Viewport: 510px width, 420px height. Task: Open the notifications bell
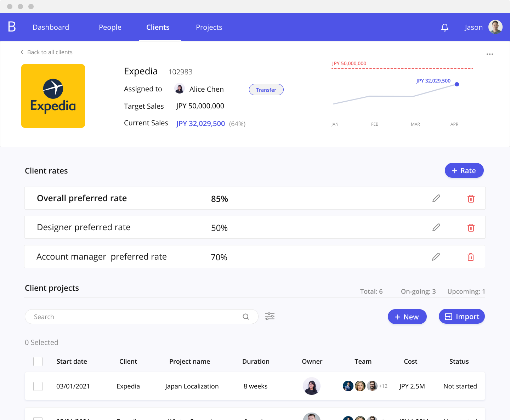(445, 27)
